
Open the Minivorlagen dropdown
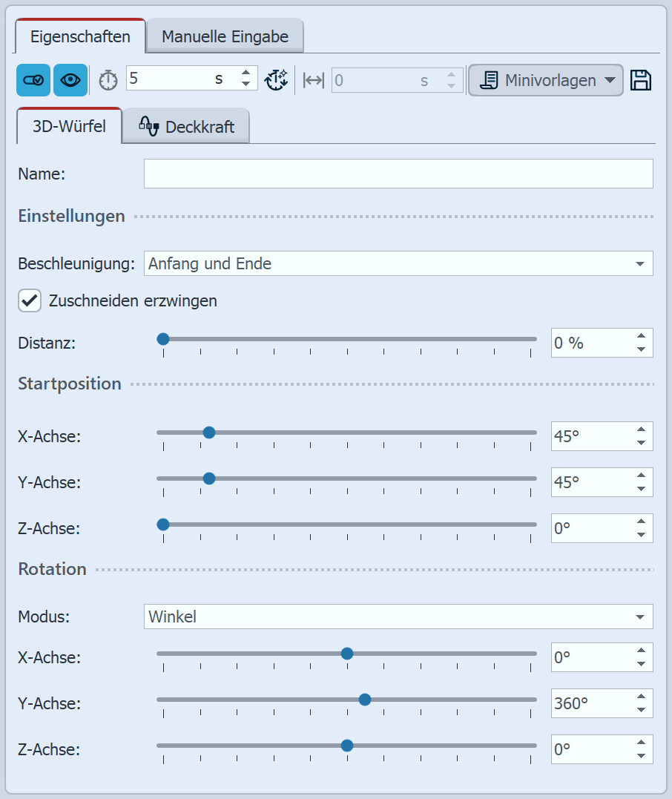(546, 80)
